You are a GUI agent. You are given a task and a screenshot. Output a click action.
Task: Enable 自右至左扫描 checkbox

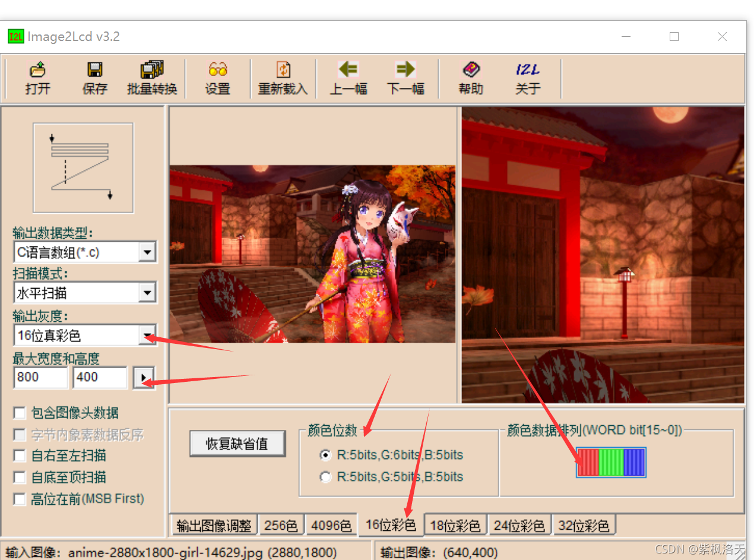[x=20, y=455]
